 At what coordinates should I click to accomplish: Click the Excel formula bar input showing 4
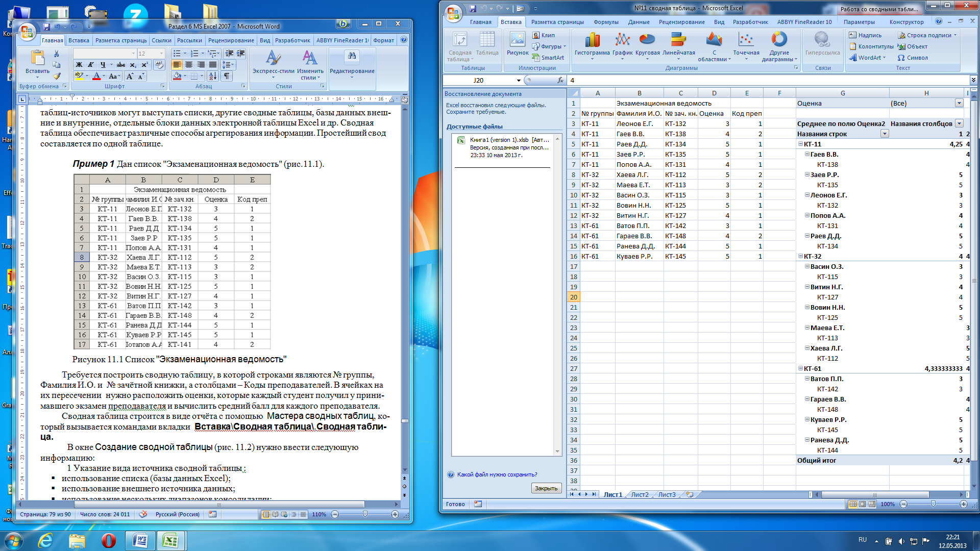coord(767,80)
